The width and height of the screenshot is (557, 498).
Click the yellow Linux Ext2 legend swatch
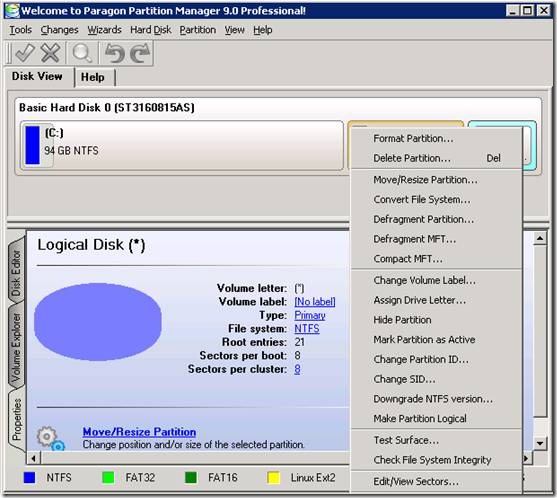pos(273,477)
